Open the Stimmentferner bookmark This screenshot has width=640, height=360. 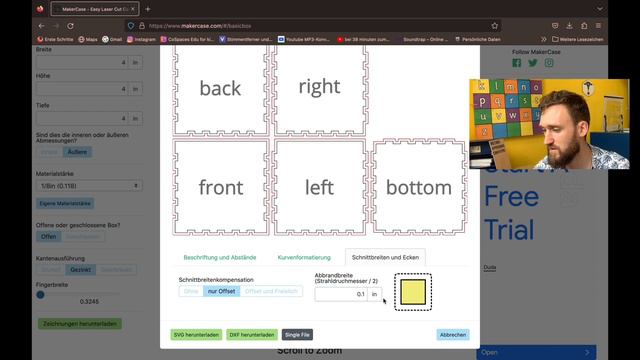tap(246, 39)
